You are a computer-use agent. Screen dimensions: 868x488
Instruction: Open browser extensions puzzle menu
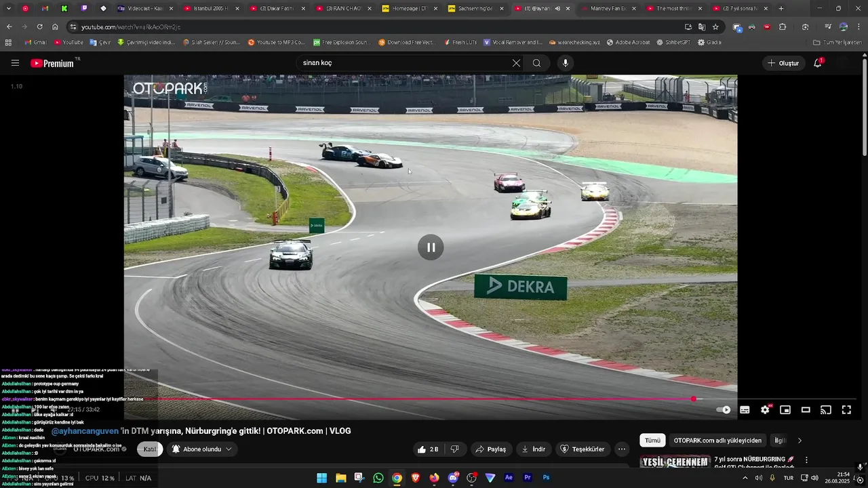[x=783, y=26]
